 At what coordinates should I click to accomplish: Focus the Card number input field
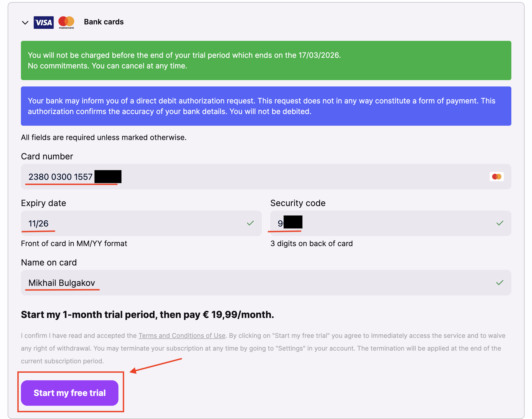coord(265,177)
